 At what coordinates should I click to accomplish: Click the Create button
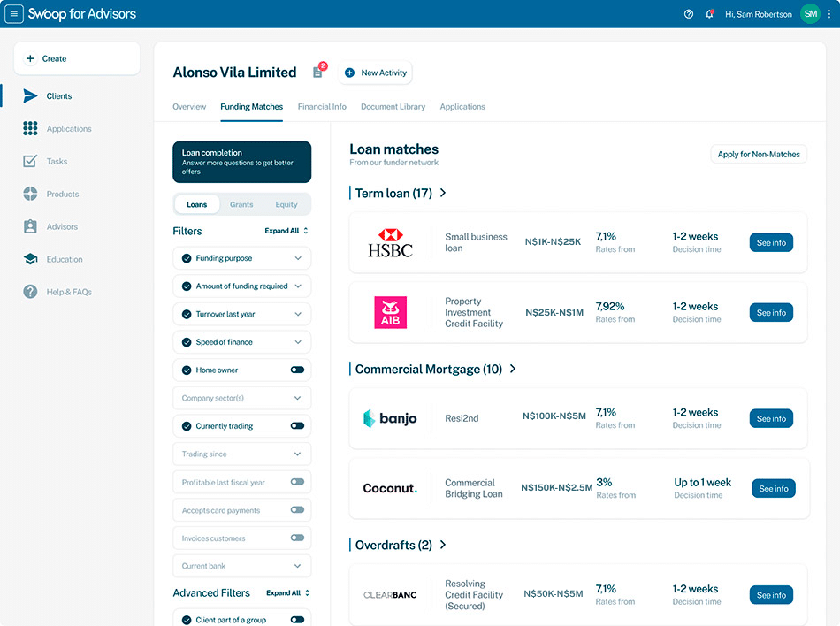tap(77, 58)
